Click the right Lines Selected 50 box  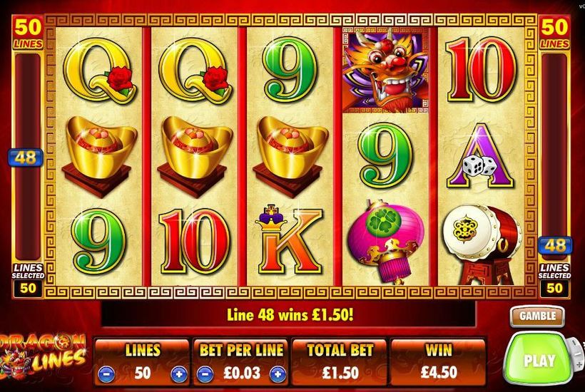(x=554, y=281)
